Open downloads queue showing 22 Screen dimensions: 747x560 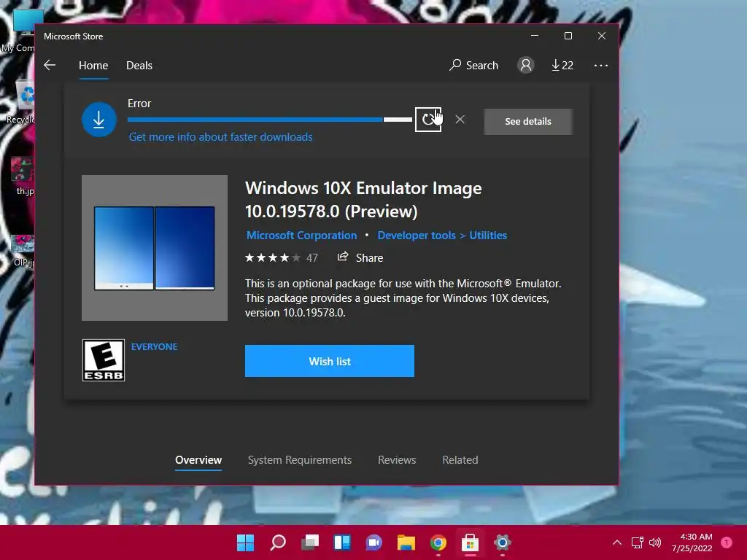562,65
